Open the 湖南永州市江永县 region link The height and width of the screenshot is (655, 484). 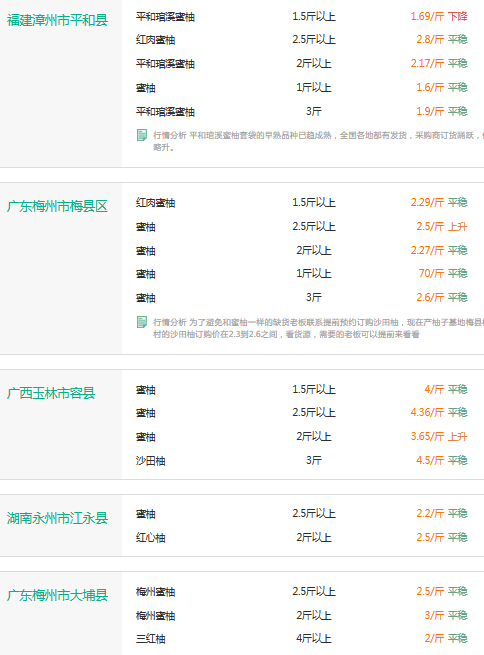pos(57,518)
